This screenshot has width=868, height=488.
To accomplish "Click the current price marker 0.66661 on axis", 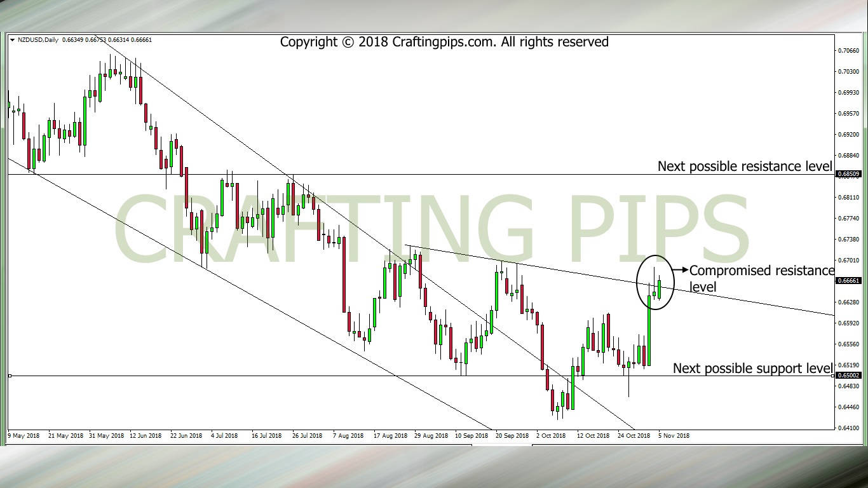I will pos(849,280).
